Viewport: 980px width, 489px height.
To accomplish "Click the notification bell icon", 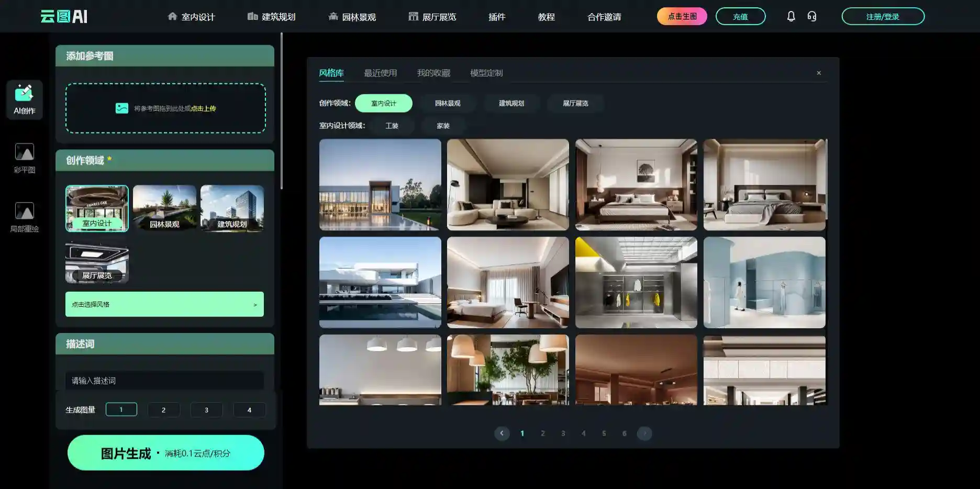I will click(790, 16).
